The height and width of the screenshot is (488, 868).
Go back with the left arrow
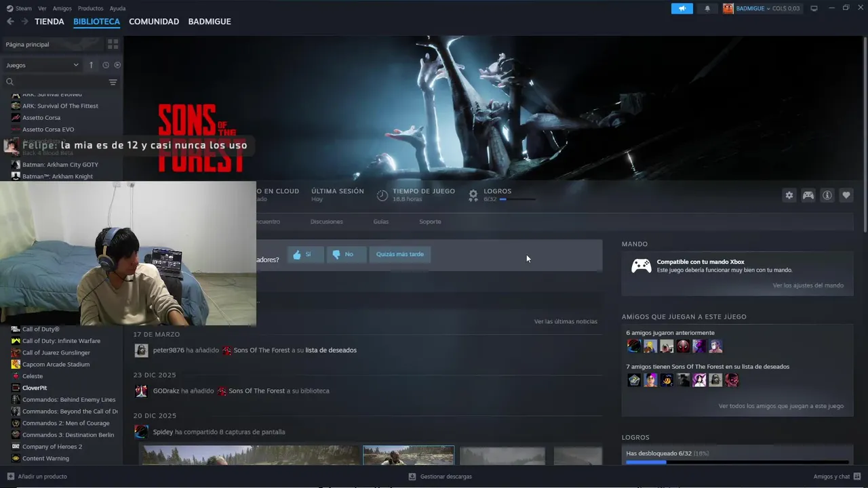pyautogui.click(x=10, y=22)
